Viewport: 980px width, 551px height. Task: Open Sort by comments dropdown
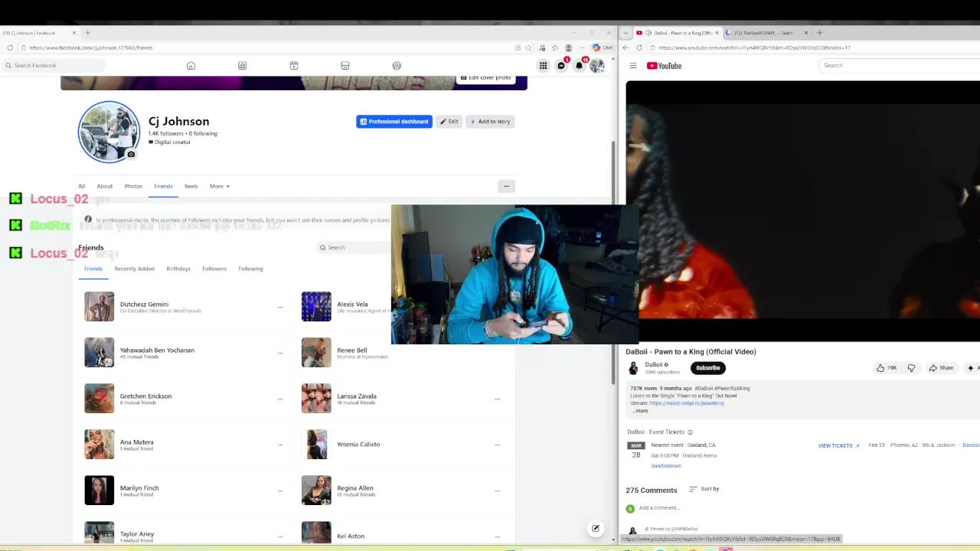(x=704, y=489)
